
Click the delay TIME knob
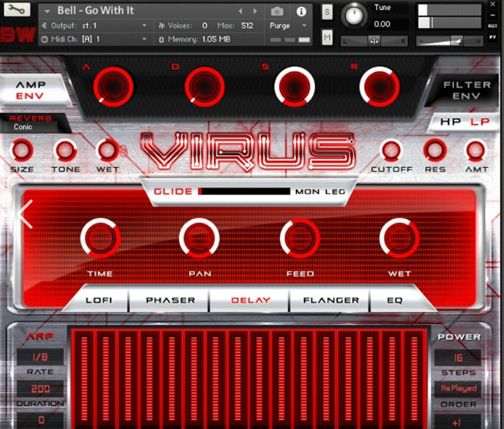click(100, 238)
